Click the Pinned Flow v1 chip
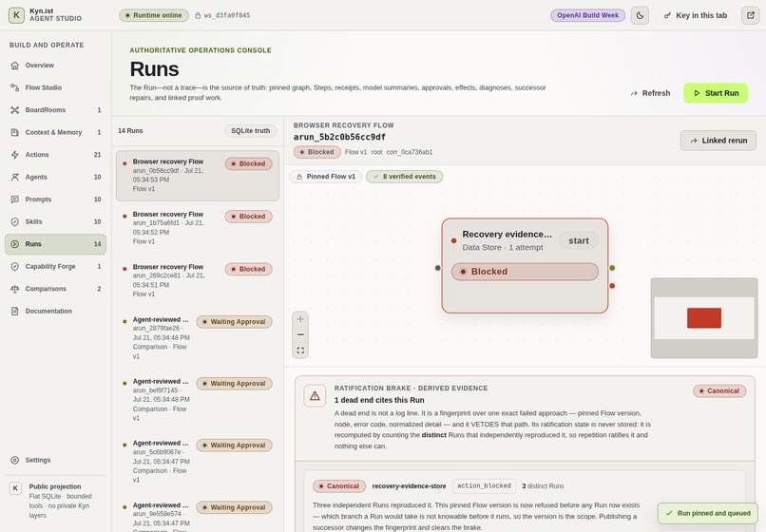Viewport: 766px width, 532px height. point(326,177)
